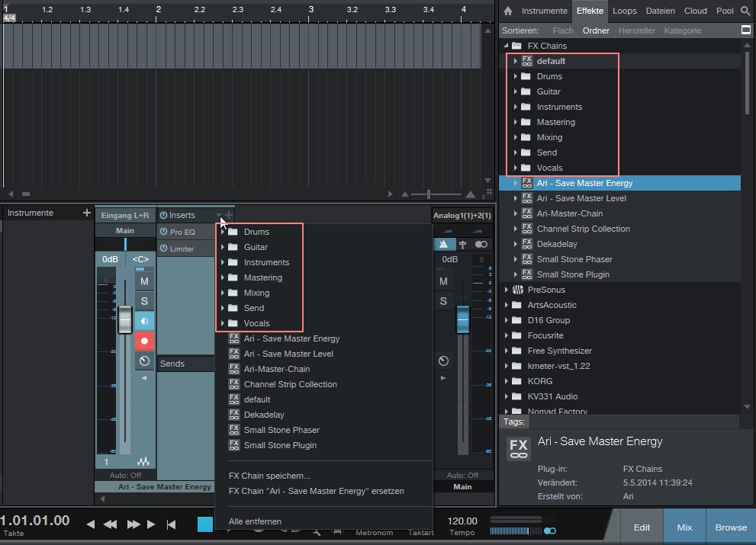Screen dimensions: 756x545
Task: Expand the Drums folder in browser
Action: (x=516, y=76)
